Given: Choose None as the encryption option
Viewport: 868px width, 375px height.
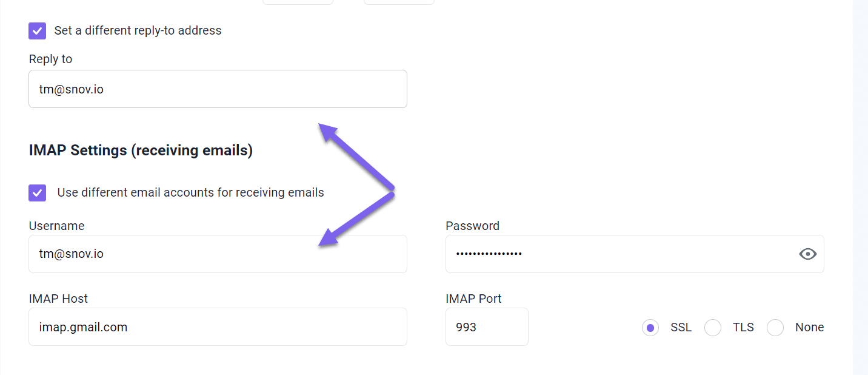Looking at the screenshot, I should tap(775, 327).
